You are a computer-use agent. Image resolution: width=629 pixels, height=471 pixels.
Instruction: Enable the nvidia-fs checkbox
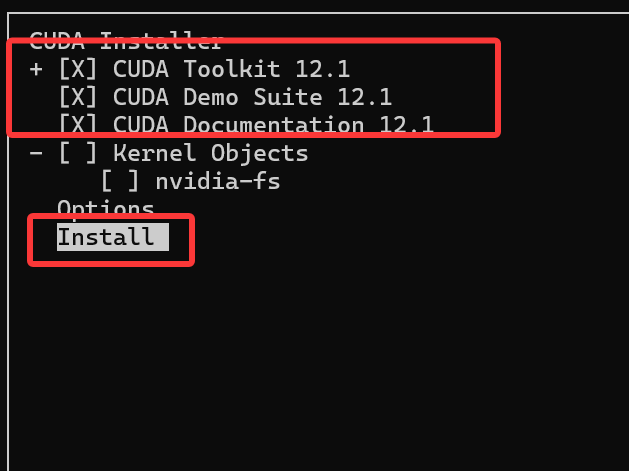click(x=120, y=181)
